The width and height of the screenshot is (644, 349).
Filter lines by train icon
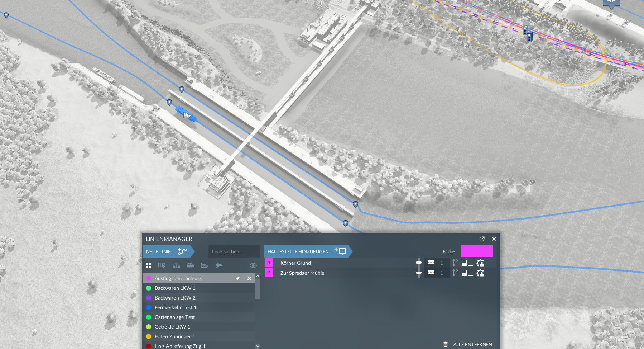(x=190, y=265)
